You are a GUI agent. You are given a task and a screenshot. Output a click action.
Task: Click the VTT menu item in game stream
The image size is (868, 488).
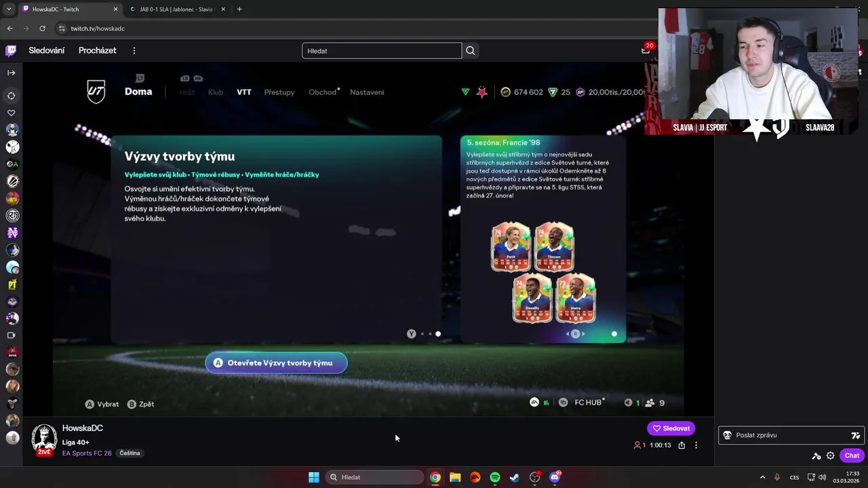click(244, 92)
